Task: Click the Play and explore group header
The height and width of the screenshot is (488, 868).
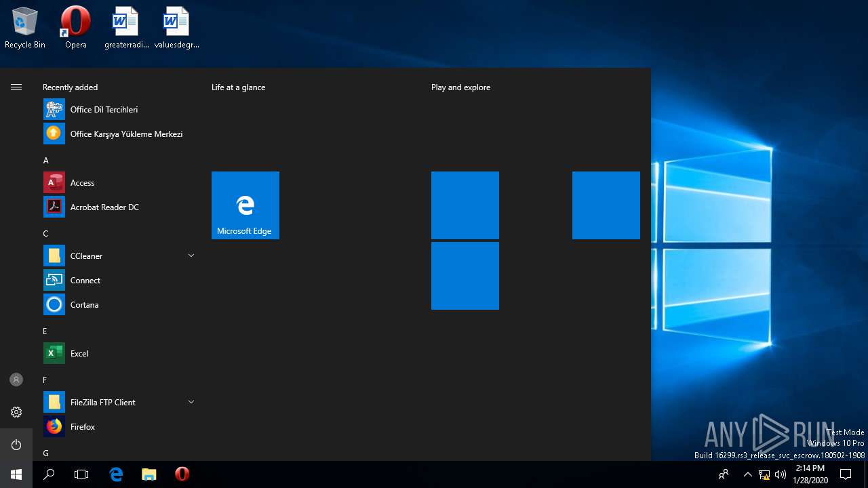Action: 460,87
